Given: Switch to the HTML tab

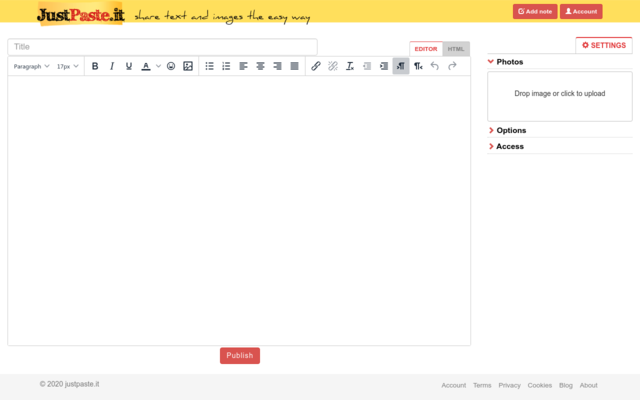Looking at the screenshot, I should tap(456, 49).
